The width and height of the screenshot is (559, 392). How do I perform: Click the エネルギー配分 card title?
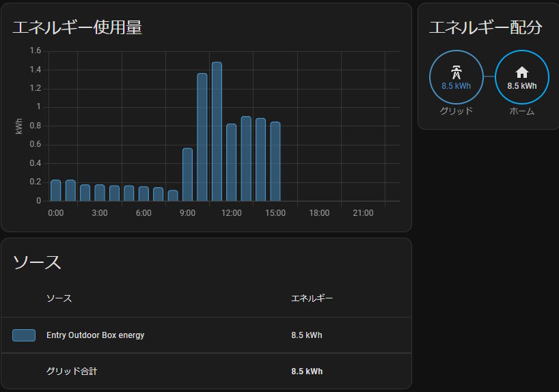point(486,27)
